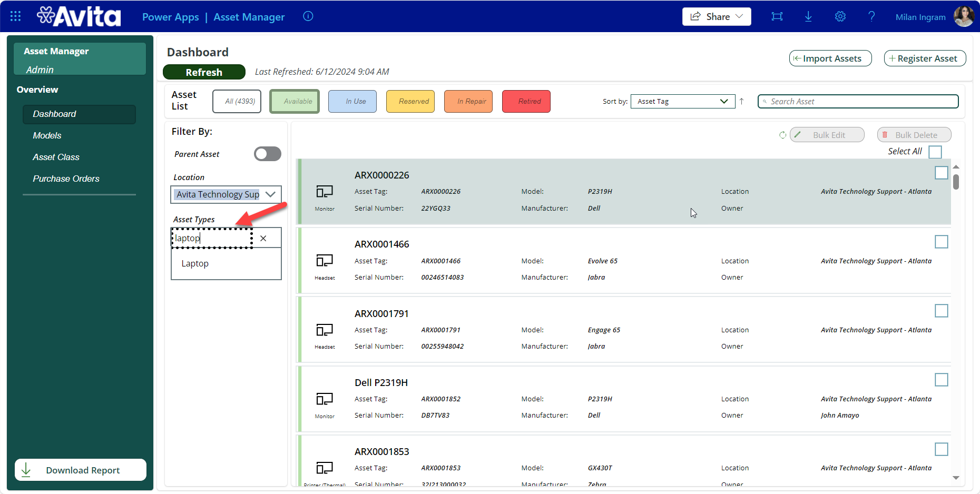Click Download Report button

click(81, 470)
